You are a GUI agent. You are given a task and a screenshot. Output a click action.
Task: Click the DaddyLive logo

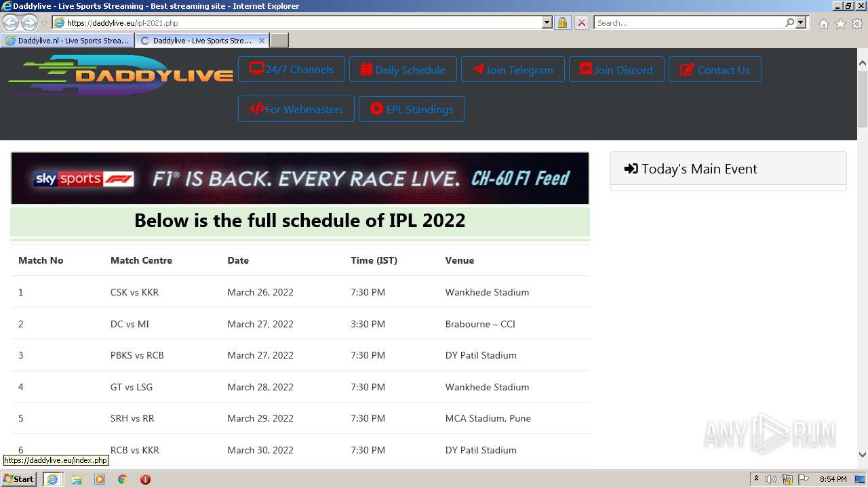(x=121, y=75)
